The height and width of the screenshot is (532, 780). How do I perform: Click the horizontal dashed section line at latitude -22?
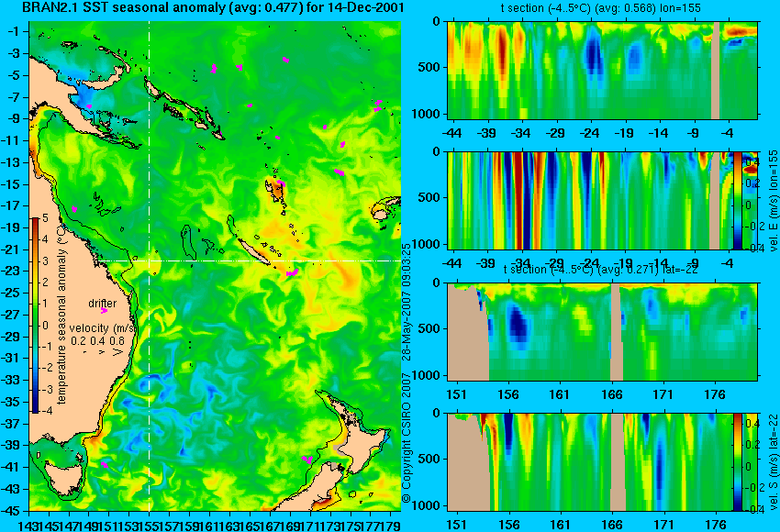tap(249, 260)
